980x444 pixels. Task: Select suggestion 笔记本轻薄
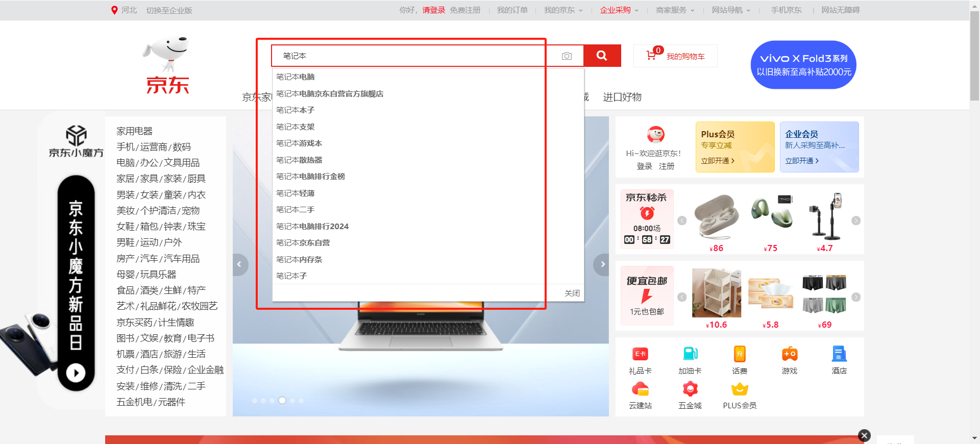coord(428,193)
